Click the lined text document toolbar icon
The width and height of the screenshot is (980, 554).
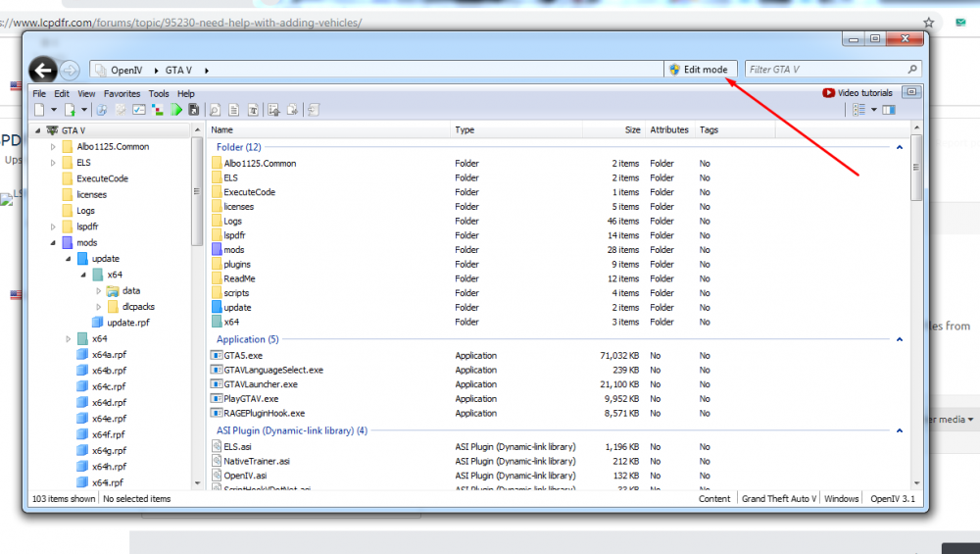click(x=234, y=110)
